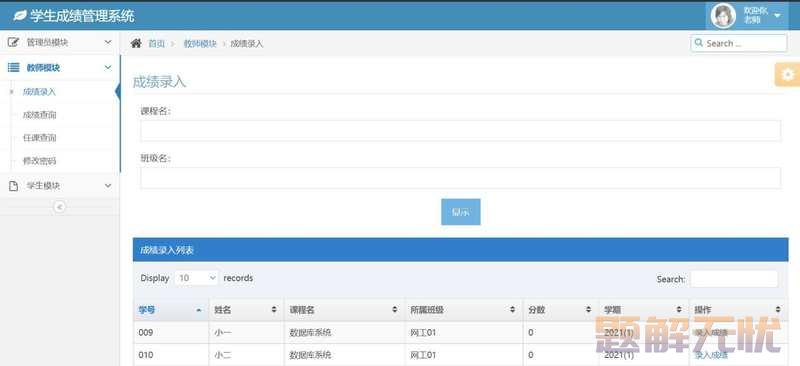This screenshot has height=366, width=800.
Task: Open the 任课查询 sidebar item
Action: [39, 138]
